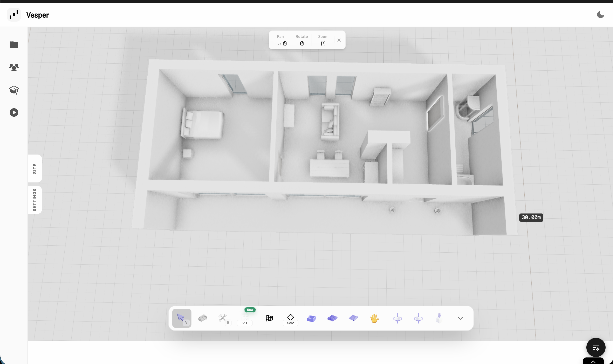Select the yellow hand pan tool
The image size is (613, 364).
(374, 318)
